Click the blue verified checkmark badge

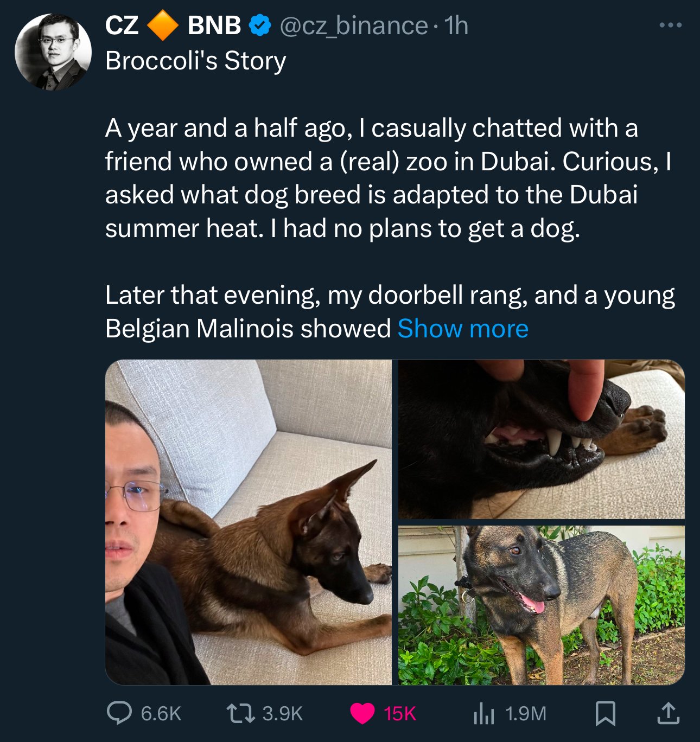260,25
